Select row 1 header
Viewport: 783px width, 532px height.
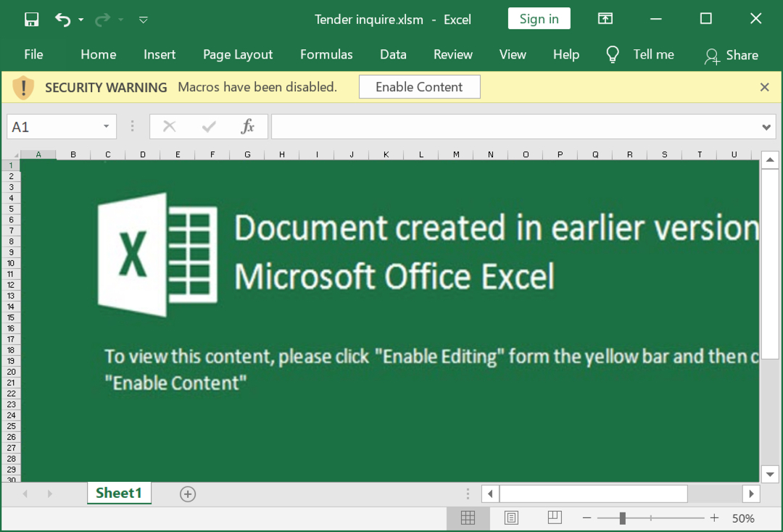pyautogui.click(x=11, y=165)
